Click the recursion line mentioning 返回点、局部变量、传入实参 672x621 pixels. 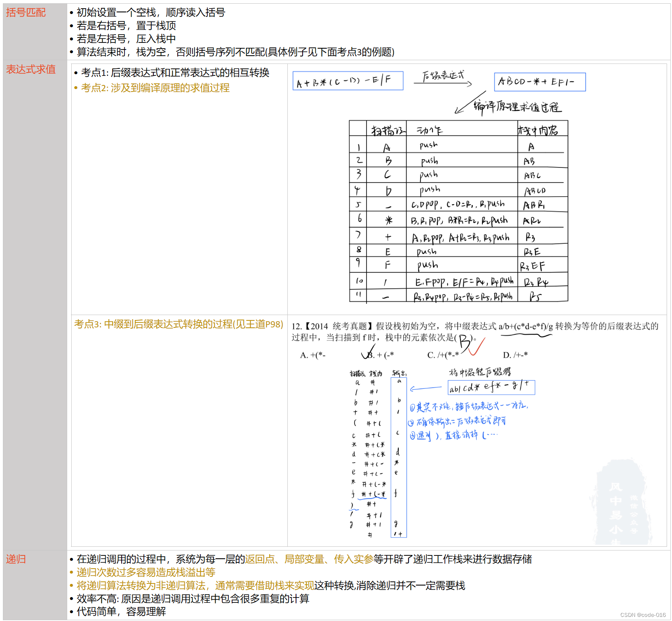[x=304, y=559]
